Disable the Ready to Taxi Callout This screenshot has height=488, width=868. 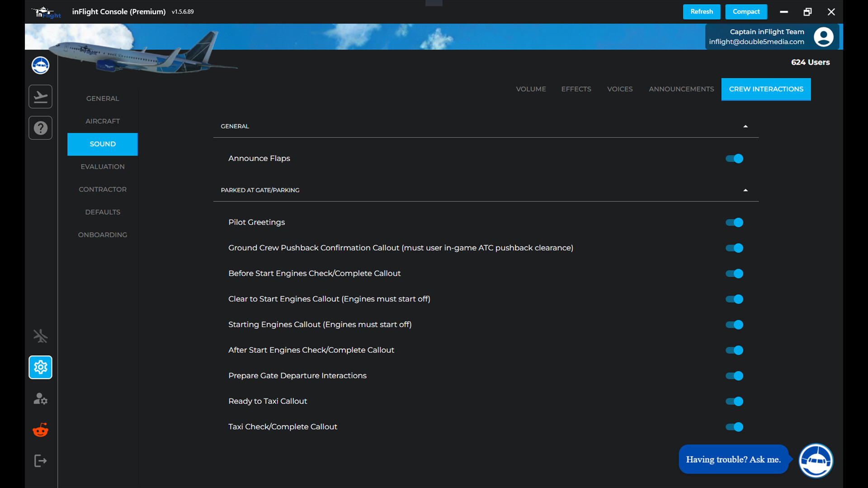(x=734, y=401)
